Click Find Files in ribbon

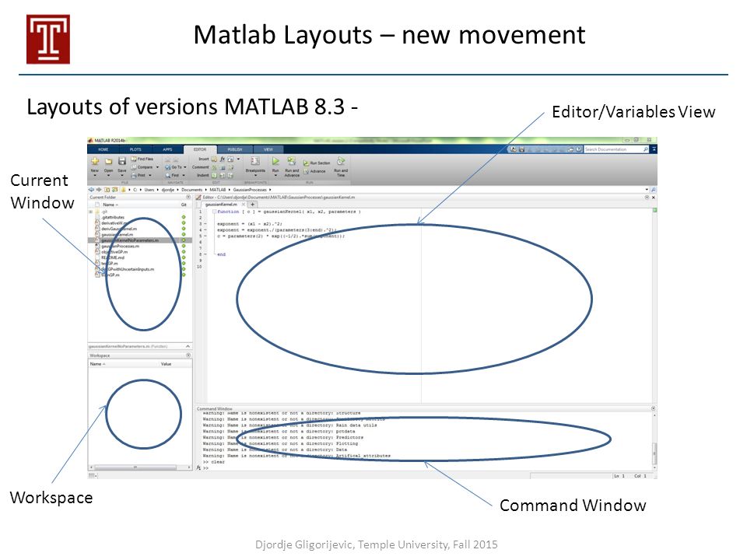click(142, 159)
